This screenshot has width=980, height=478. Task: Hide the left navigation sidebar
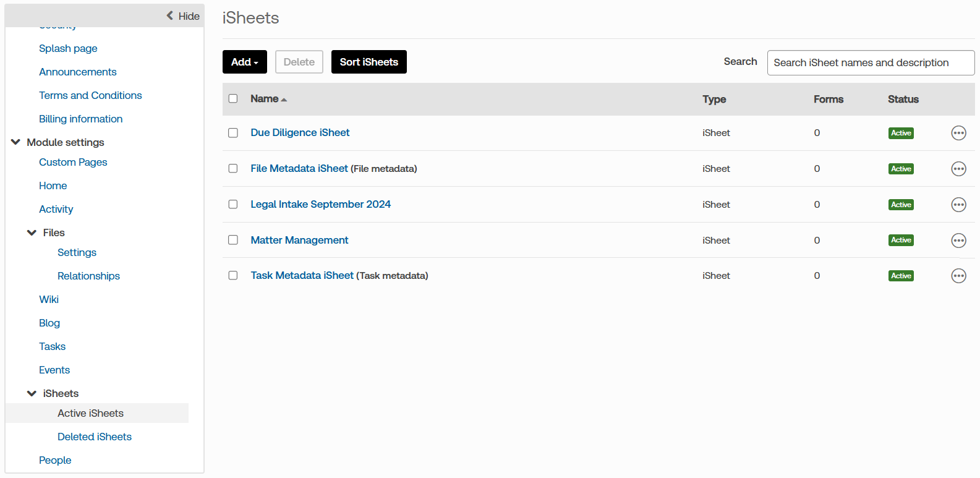(183, 16)
